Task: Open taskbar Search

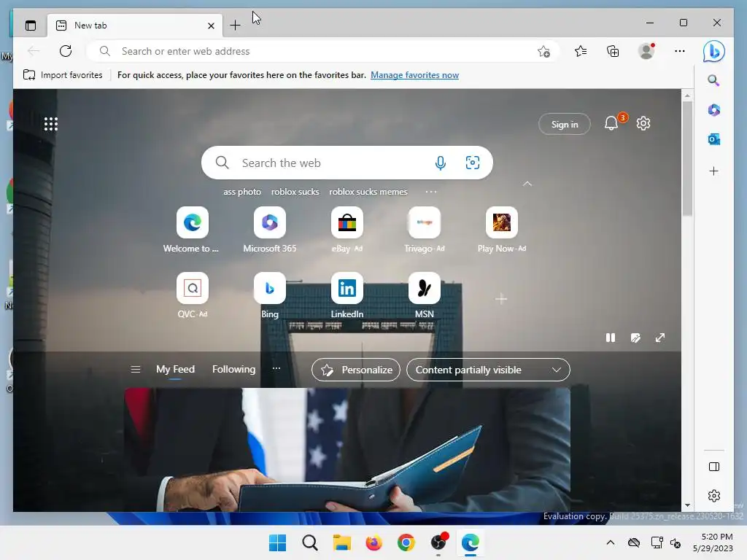Action: 309,542
